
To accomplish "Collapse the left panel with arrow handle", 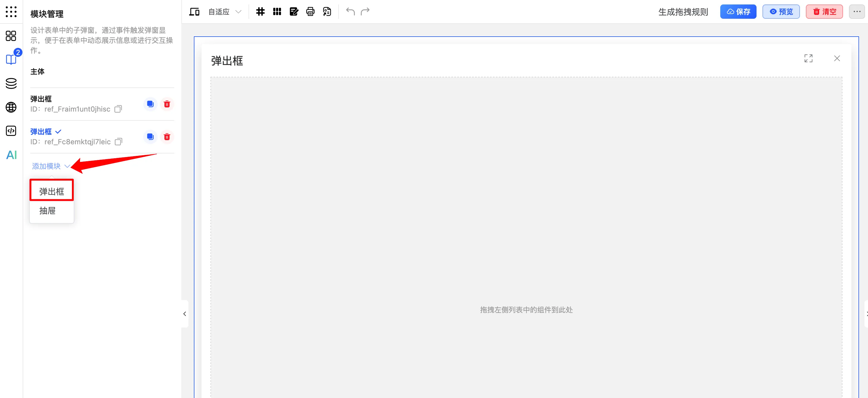I will (185, 314).
